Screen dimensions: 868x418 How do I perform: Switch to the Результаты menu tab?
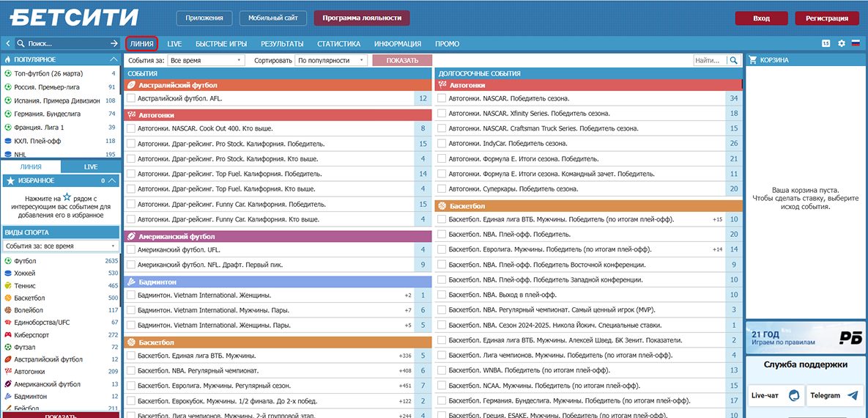(x=282, y=43)
